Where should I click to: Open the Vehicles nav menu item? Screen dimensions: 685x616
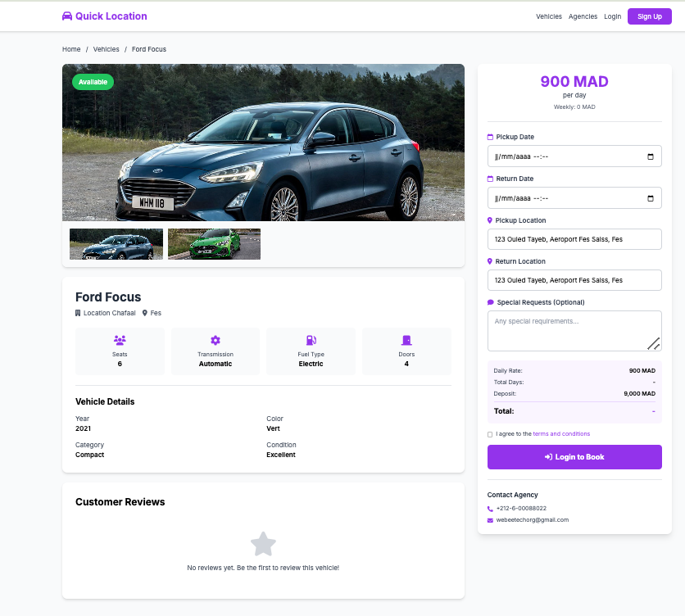[x=549, y=16]
